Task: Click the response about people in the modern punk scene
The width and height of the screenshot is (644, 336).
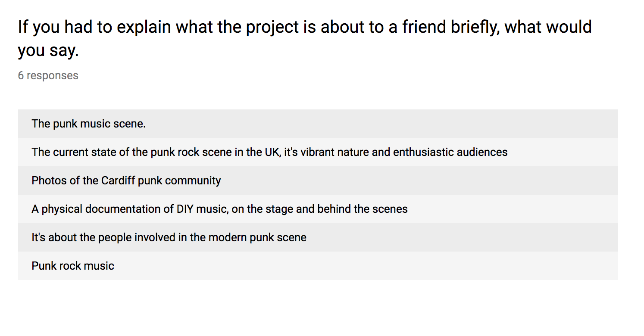Action: tap(318, 237)
